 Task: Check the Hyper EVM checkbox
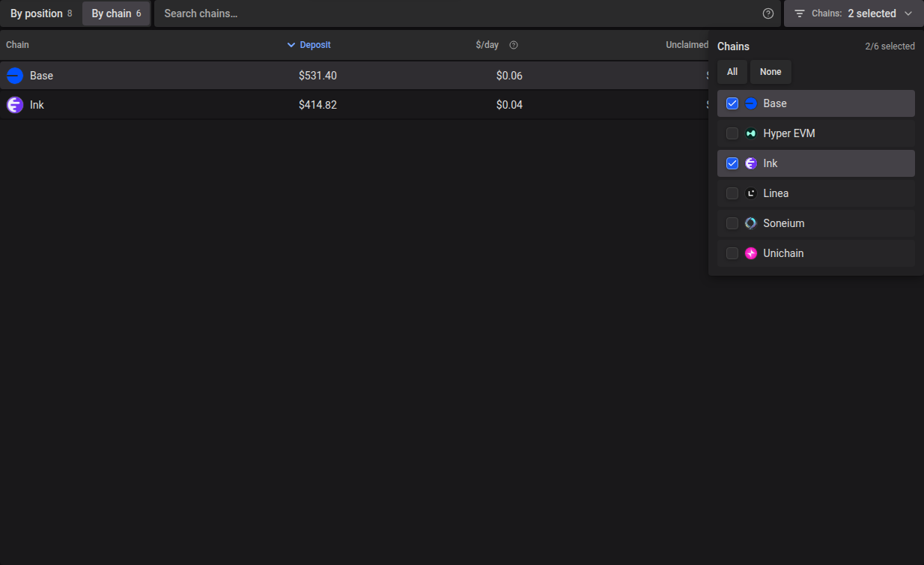click(732, 133)
